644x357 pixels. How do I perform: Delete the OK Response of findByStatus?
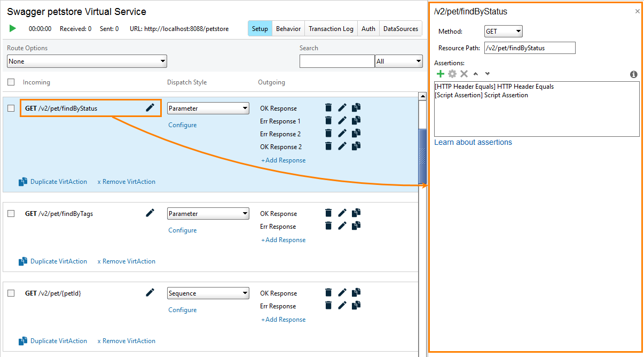pyautogui.click(x=328, y=107)
